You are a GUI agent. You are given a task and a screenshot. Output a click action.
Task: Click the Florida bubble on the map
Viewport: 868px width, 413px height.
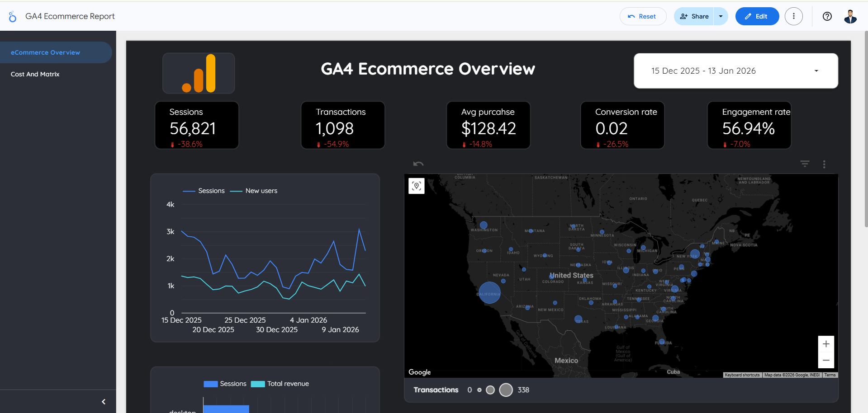coord(662,342)
